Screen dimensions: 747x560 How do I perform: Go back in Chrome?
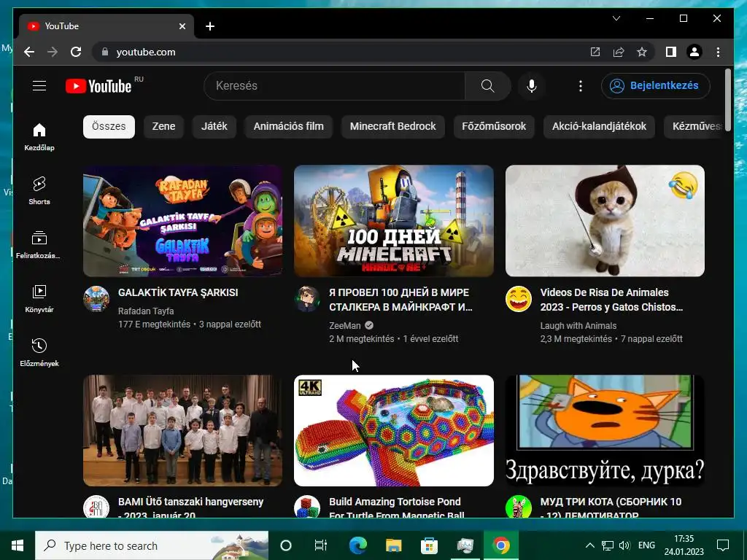tap(29, 52)
